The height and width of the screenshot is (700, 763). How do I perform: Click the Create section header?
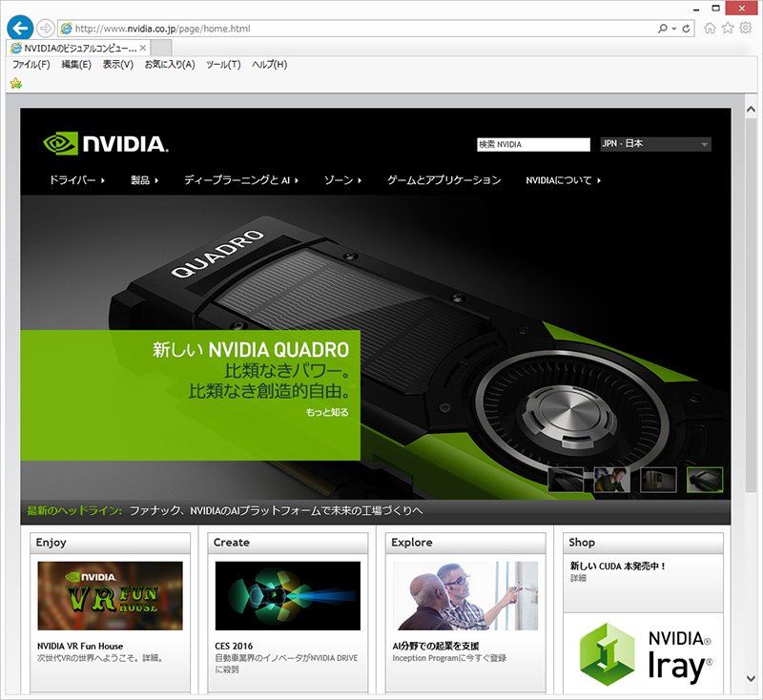(288, 543)
